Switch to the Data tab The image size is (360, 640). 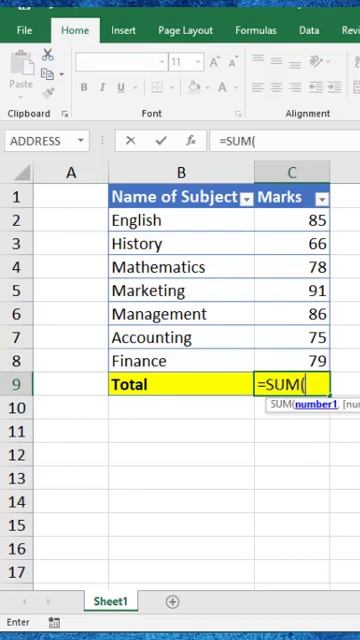[x=309, y=31]
